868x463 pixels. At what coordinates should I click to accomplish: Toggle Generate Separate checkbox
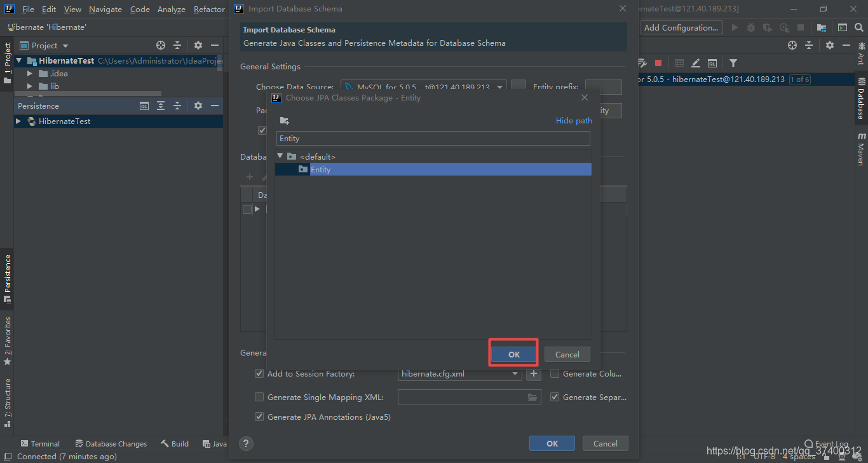(x=555, y=397)
